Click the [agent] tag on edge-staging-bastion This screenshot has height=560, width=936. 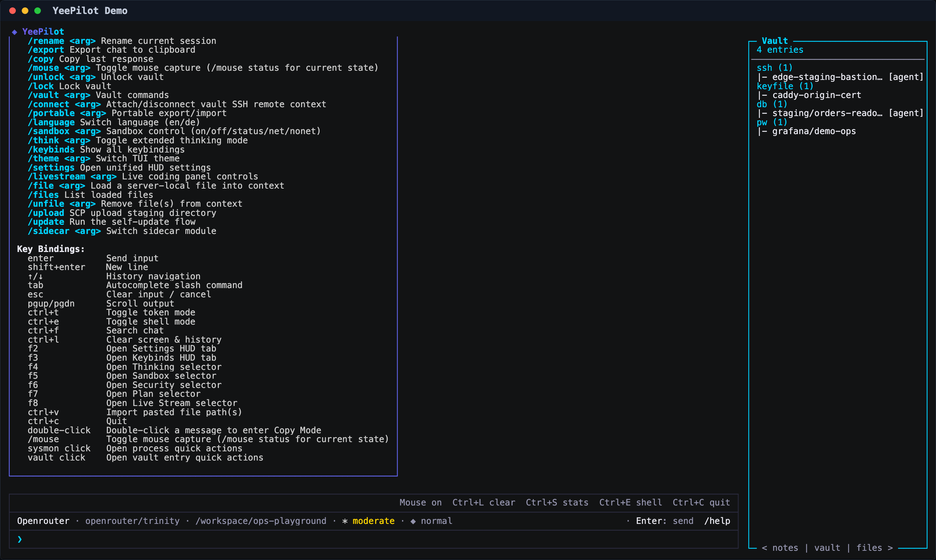pyautogui.click(x=906, y=77)
